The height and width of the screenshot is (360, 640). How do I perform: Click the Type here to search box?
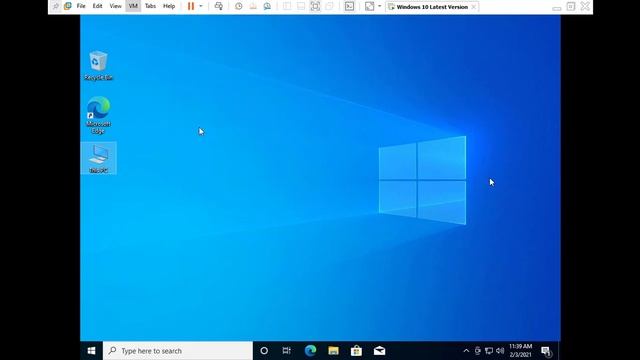tap(178, 351)
